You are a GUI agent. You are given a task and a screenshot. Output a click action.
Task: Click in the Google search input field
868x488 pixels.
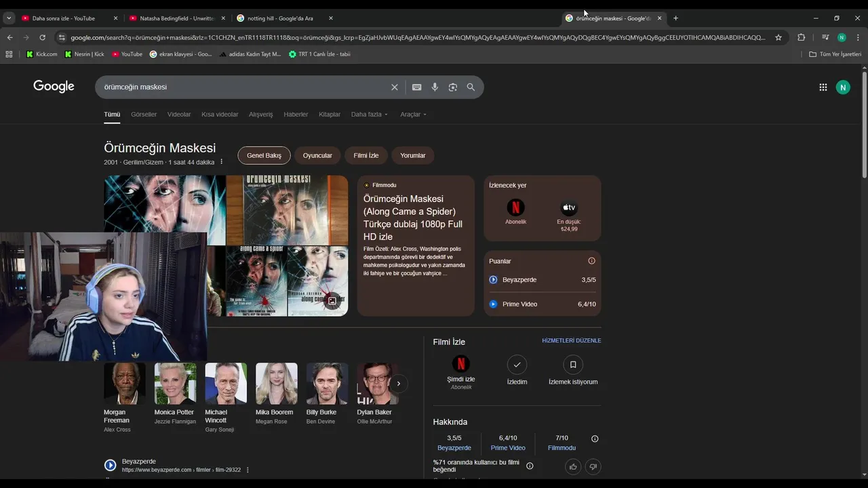click(x=244, y=87)
